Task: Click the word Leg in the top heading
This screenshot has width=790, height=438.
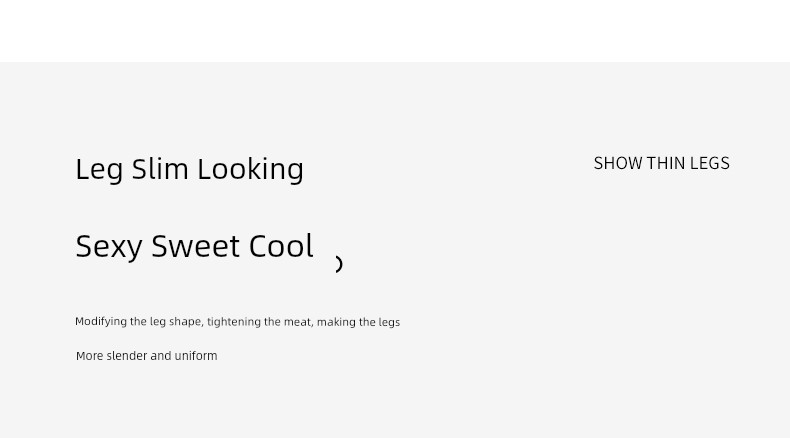Action: (x=99, y=170)
